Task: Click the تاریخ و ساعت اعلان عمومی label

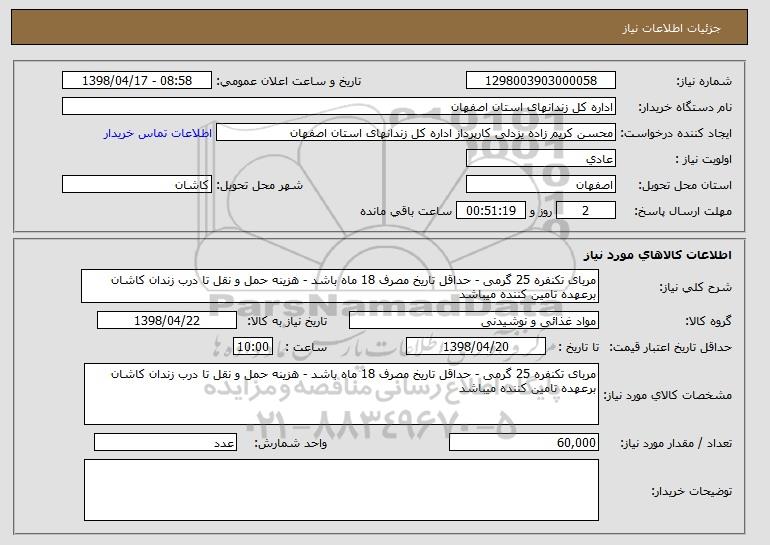Action: [x=289, y=81]
